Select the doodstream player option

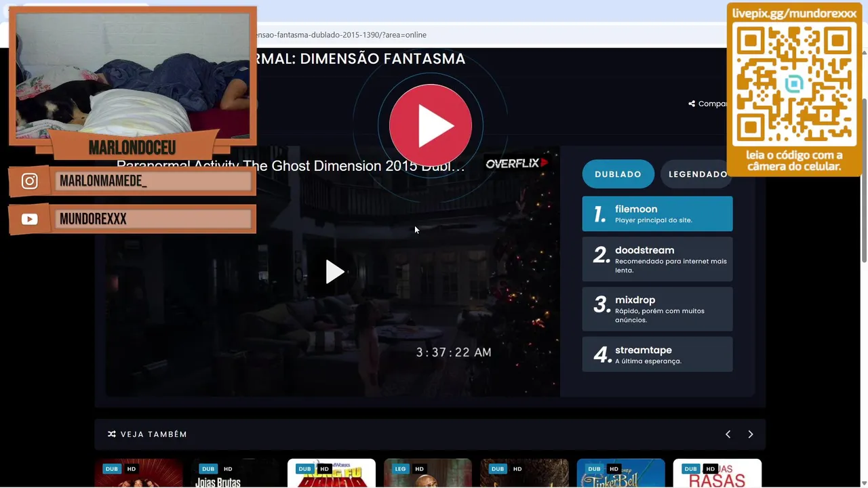coord(657,259)
